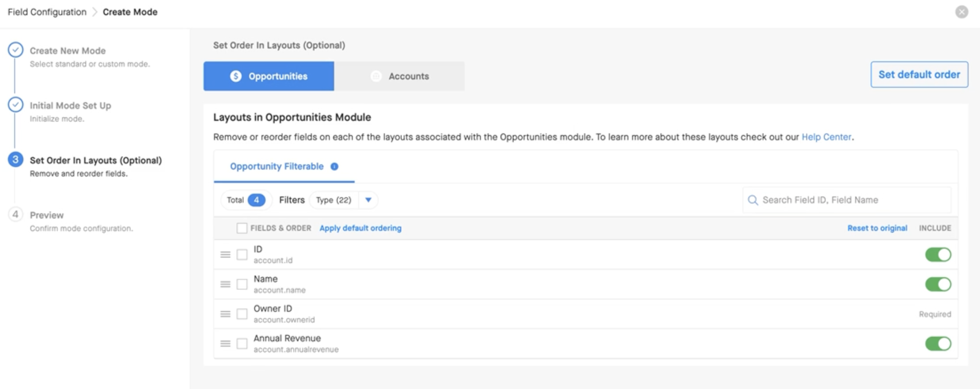Click the drag handle for Name row
This screenshot has width=980, height=389.
pos(225,284)
